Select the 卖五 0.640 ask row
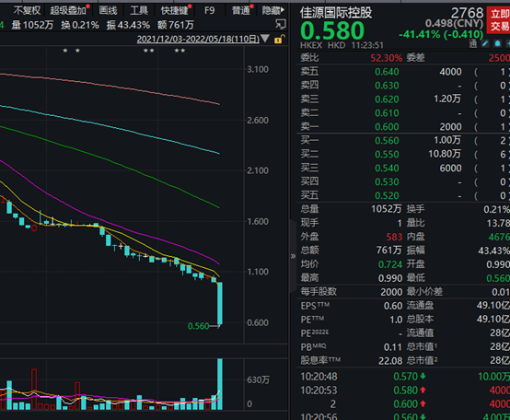The height and width of the screenshot is (420, 510). 403,72
